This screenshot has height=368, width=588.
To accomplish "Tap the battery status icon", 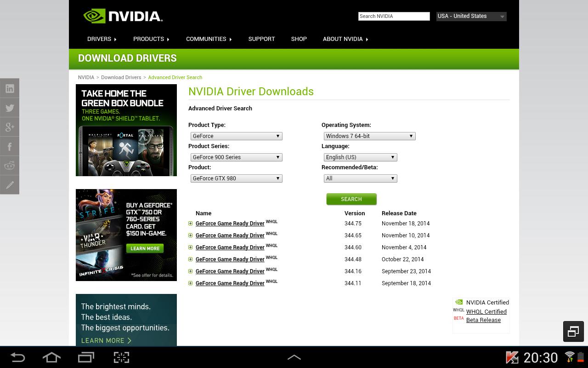I will click(x=581, y=357).
